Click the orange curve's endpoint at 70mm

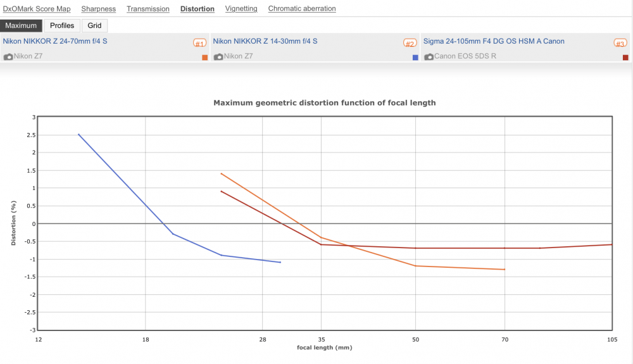(505, 269)
